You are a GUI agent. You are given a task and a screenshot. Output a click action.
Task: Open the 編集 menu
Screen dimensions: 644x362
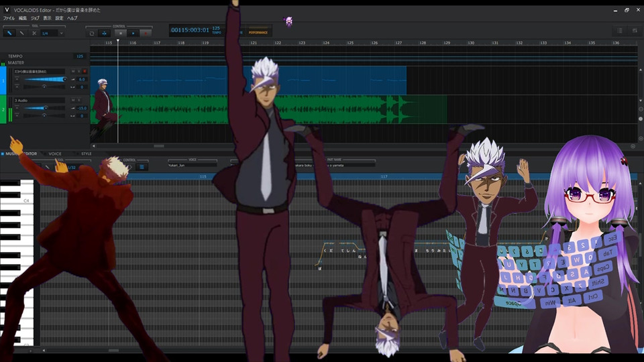[x=23, y=18]
